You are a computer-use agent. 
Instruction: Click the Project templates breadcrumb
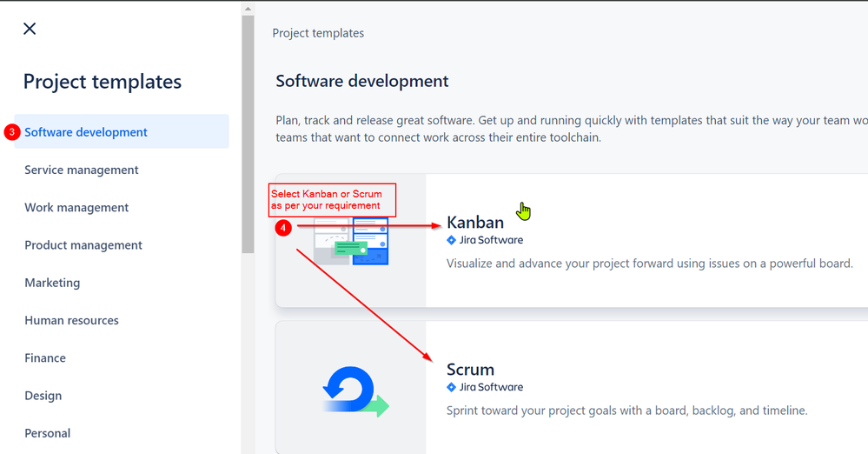pos(318,33)
